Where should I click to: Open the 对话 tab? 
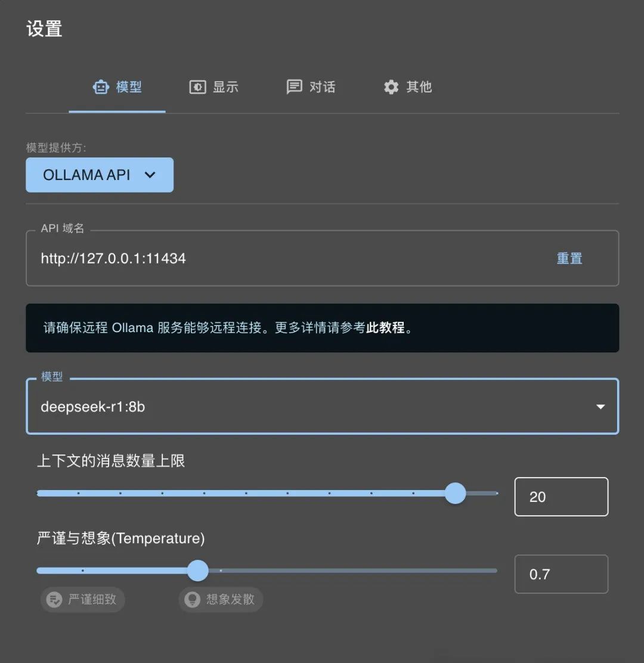311,87
